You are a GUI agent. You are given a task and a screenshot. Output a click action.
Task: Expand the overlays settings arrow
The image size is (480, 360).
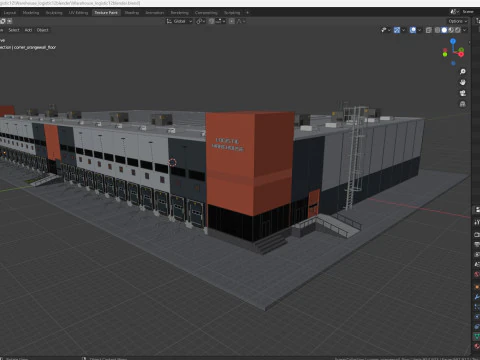[x=419, y=30]
